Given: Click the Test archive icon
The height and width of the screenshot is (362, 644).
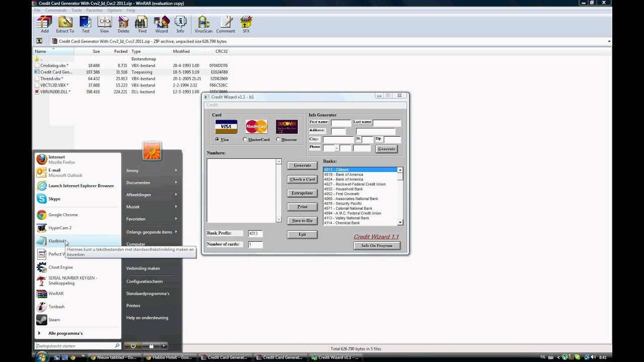Looking at the screenshot, I should pos(86,24).
